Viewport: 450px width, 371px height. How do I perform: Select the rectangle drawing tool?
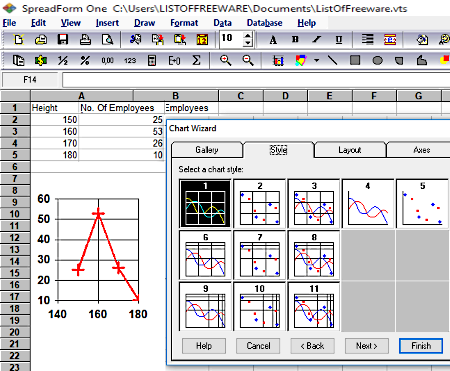coord(355,61)
